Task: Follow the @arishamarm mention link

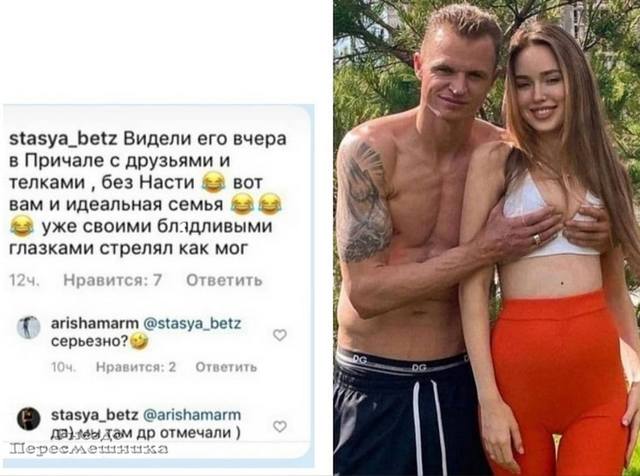Action: (191, 415)
